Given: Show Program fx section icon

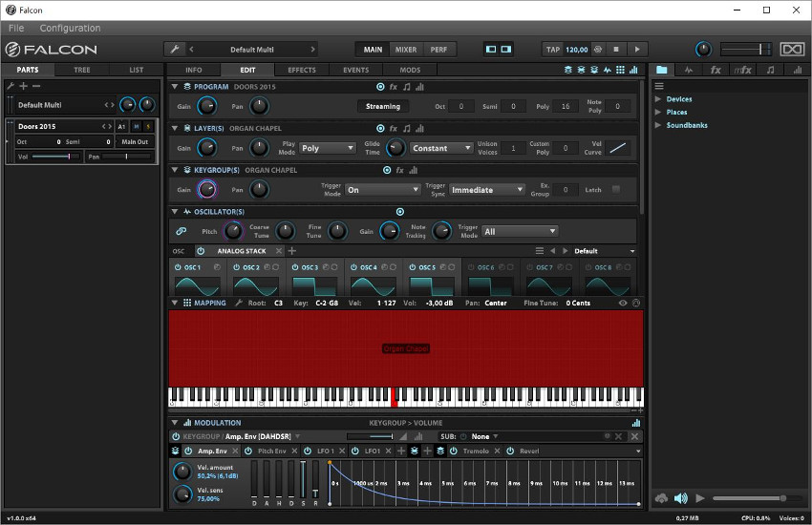Looking at the screenshot, I should coord(393,87).
